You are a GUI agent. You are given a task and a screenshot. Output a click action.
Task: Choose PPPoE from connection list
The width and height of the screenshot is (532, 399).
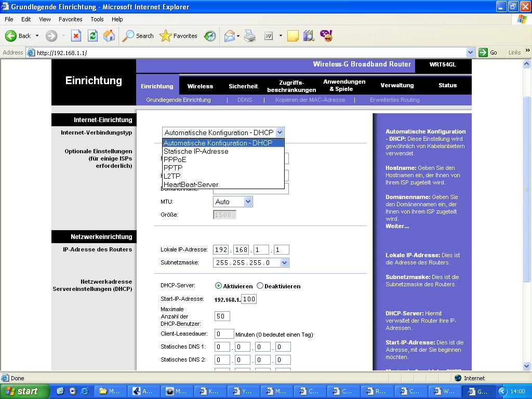(223, 159)
